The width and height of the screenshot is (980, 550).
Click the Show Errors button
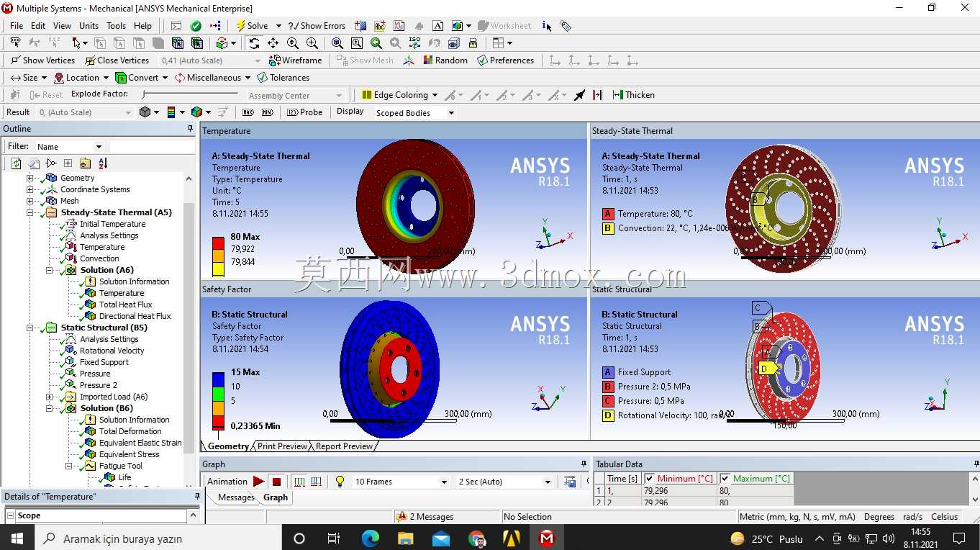(317, 26)
